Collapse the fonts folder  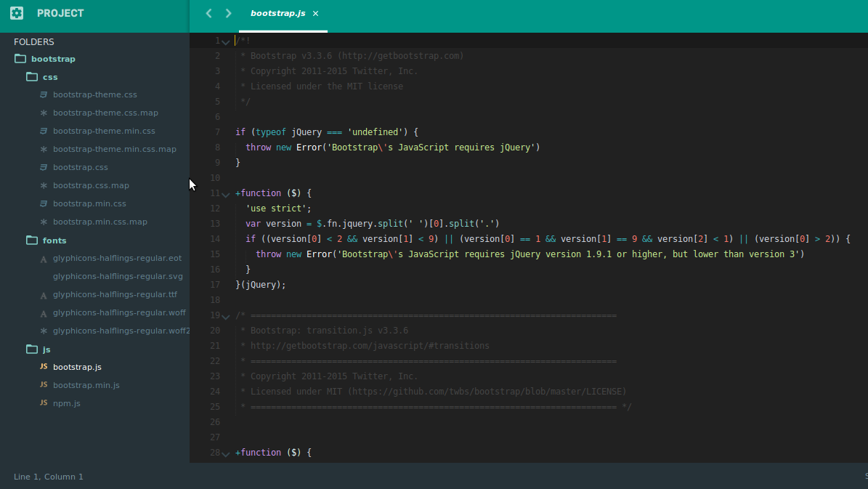click(32, 240)
